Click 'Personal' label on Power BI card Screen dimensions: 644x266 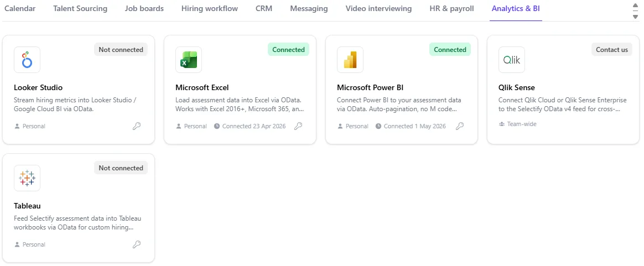coord(357,126)
